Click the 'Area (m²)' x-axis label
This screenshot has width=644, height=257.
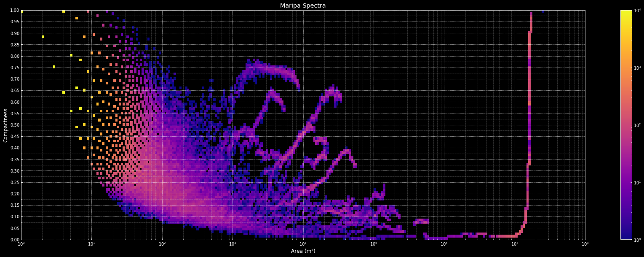click(x=303, y=251)
